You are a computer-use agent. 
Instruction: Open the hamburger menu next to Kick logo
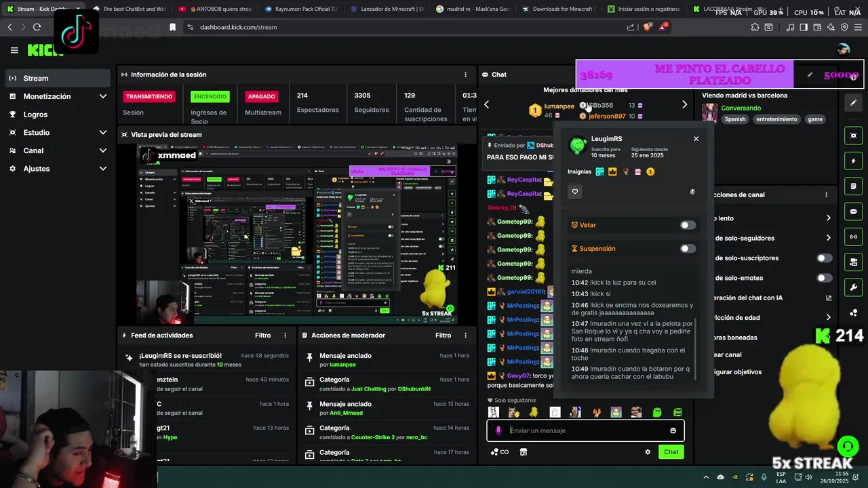click(14, 50)
